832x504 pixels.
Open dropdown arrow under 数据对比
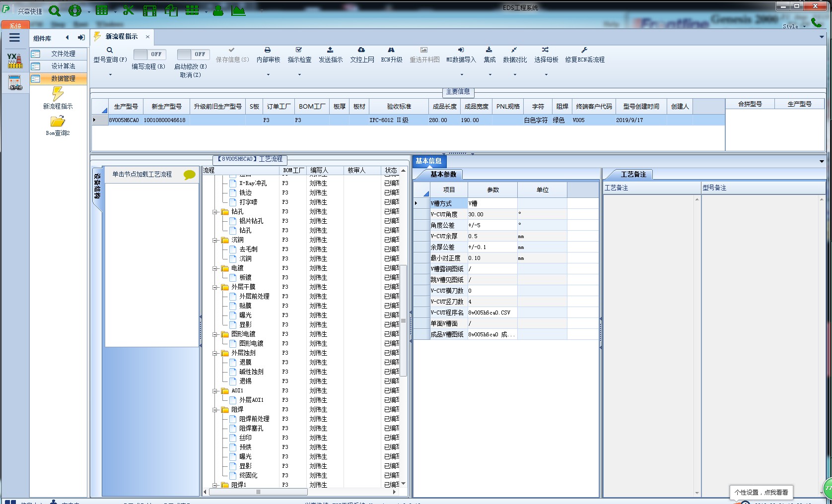[x=515, y=75]
